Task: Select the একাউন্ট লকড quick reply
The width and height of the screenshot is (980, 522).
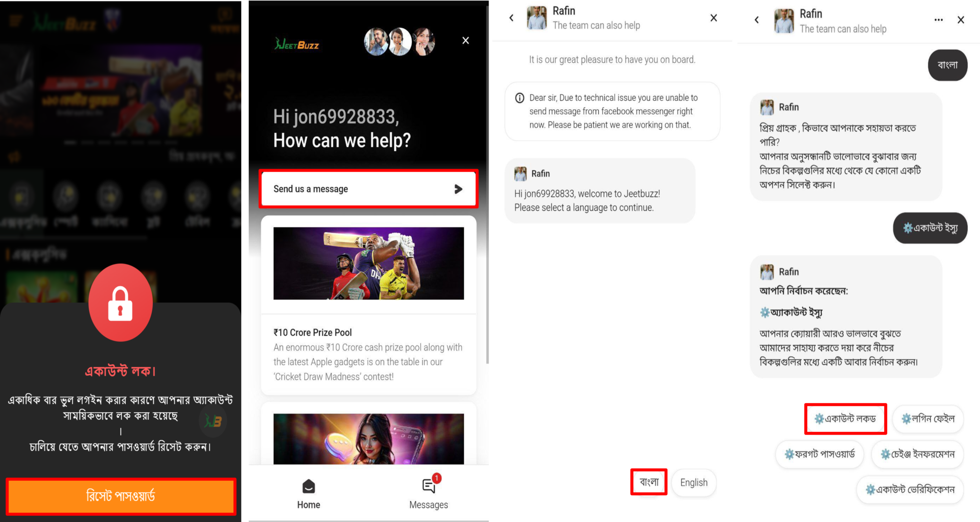Action: [846, 419]
